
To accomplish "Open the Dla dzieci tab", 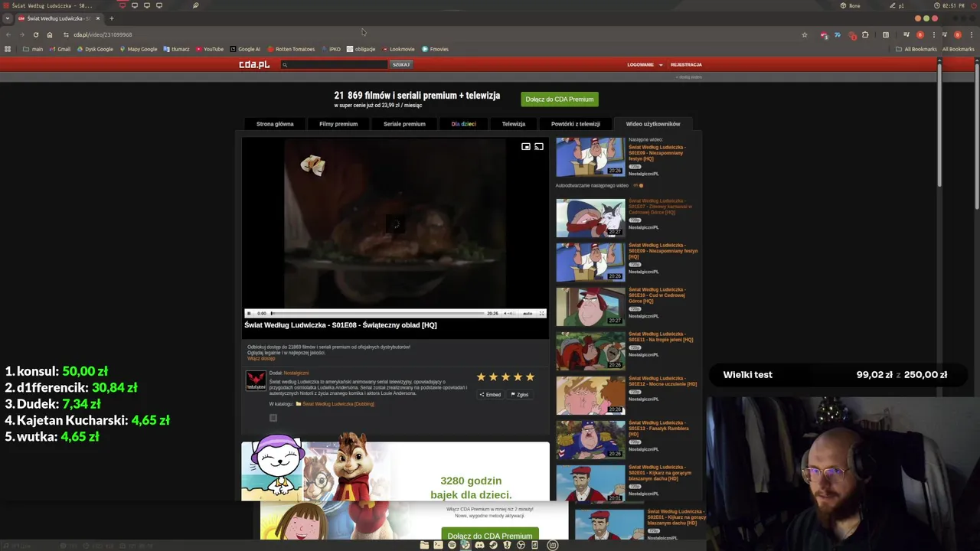I will [x=463, y=124].
